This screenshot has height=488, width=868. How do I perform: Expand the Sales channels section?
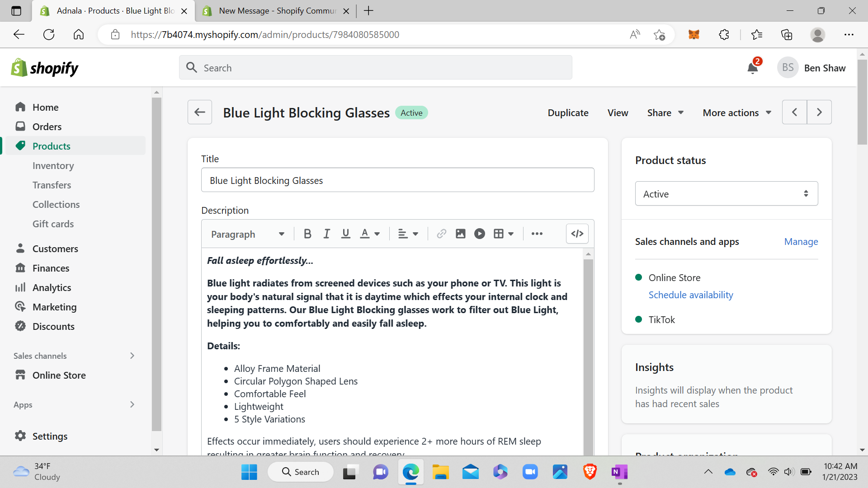coord(132,356)
